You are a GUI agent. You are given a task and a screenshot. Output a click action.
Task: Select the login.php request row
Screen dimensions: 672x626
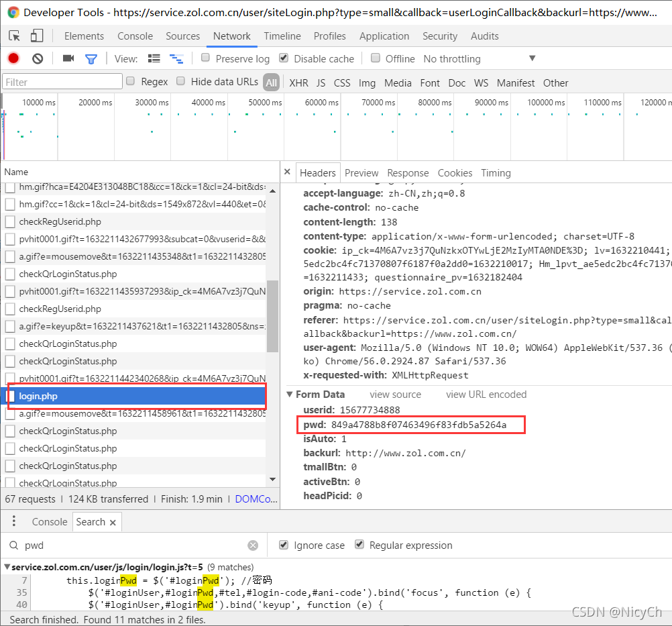(x=133, y=396)
